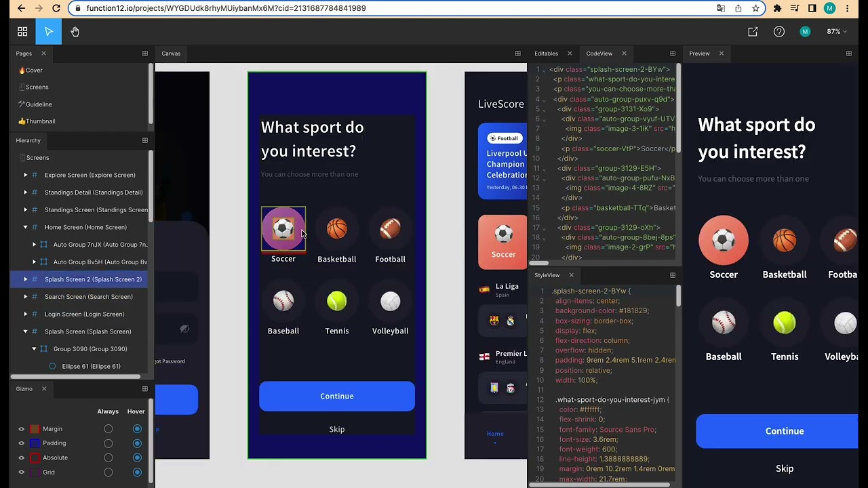Image resolution: width=868 pixels, height=488 pixels.
Task: Open the CodeView panel layout icon
Action: coord(672,54)
